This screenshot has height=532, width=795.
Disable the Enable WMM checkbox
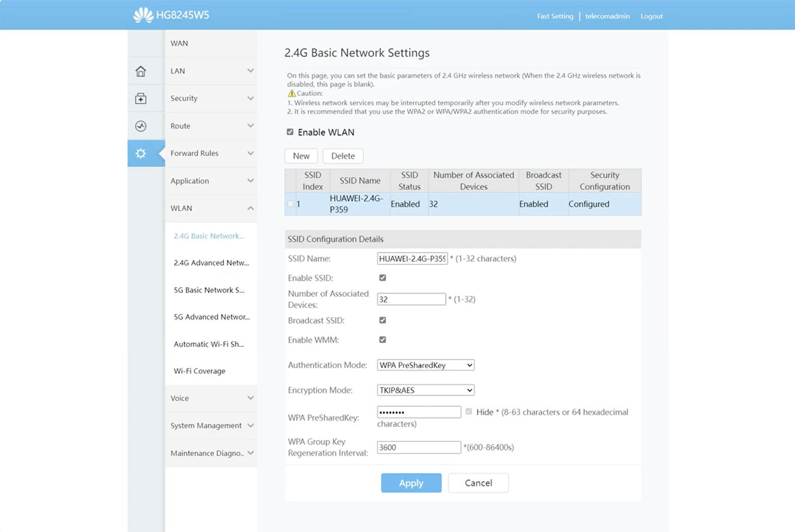383,340
